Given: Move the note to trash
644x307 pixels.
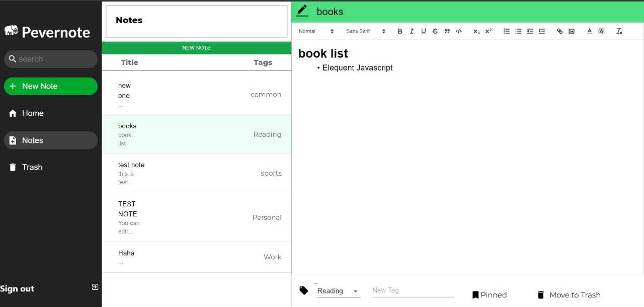Looking at the screenshot, I should [x=569, y=295].
